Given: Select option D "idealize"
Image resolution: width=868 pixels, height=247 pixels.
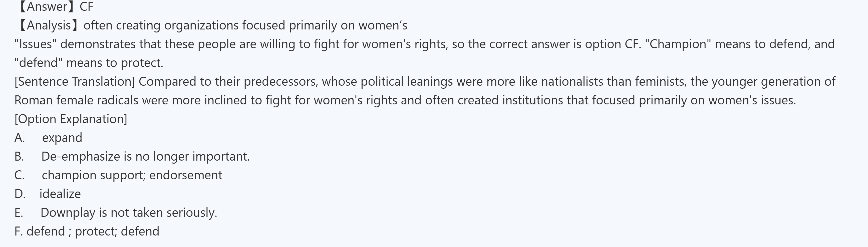Looking at the screenshot, I should (x=60, y=194).
